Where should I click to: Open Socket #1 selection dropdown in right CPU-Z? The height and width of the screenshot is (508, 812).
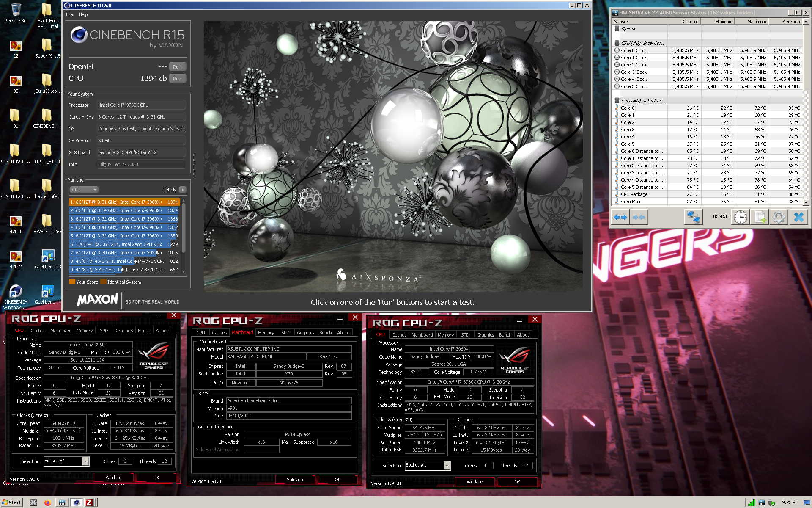pyautogui.click(x=447, y=465)
